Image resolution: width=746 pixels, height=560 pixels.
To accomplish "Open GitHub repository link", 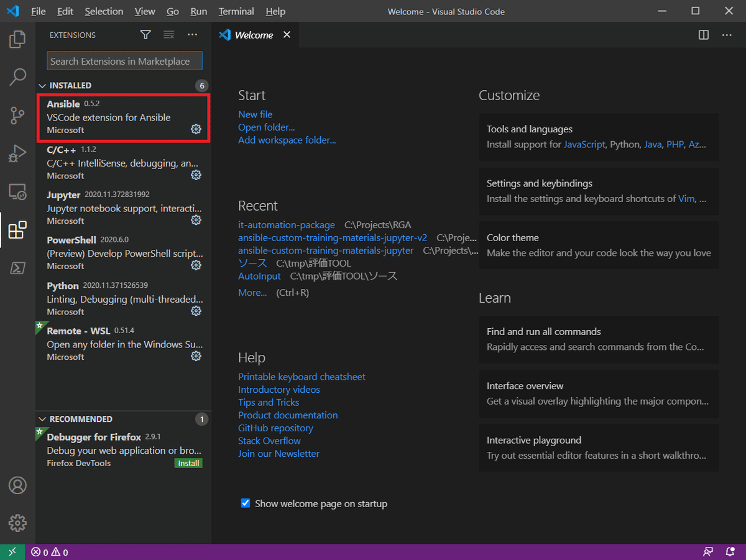I will click(x=275, y=428).
